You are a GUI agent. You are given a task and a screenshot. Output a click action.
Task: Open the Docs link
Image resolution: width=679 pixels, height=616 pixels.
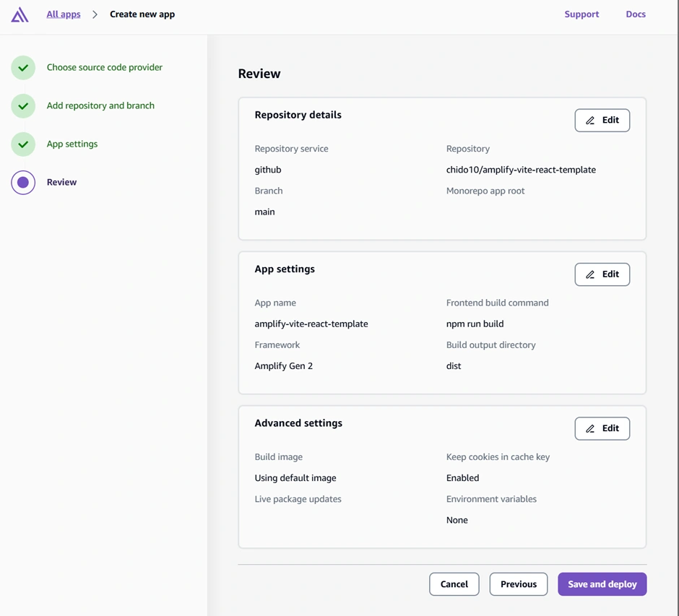[x=636, y=14]
